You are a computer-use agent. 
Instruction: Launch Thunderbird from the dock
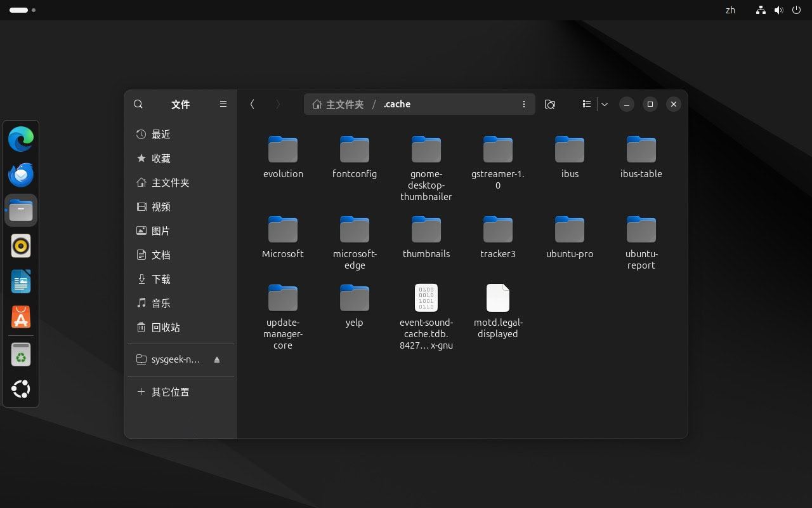[21, 173]
